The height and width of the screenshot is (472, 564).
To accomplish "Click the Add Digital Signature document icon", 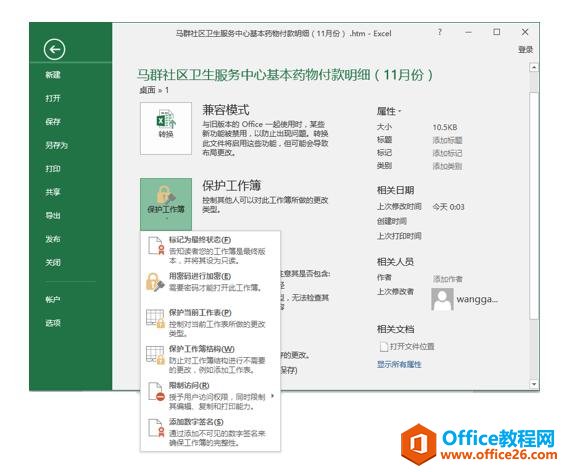I will point(156,428).
